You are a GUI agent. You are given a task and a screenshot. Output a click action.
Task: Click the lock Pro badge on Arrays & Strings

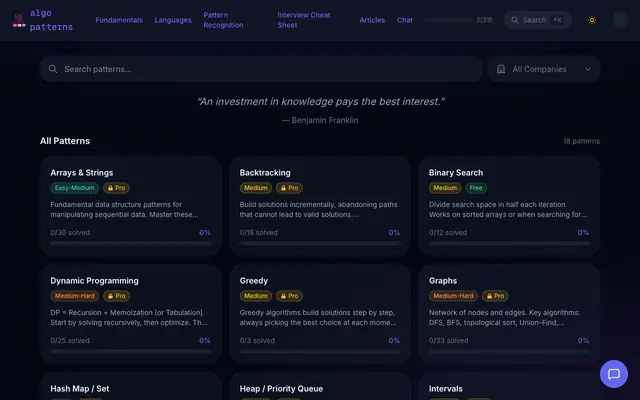[116, 188]
